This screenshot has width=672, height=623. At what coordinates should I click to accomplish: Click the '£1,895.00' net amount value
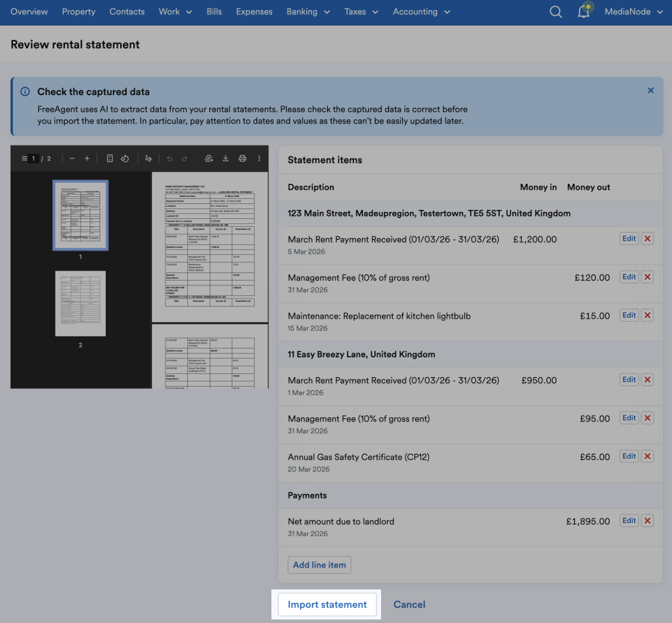click(588, 521)
